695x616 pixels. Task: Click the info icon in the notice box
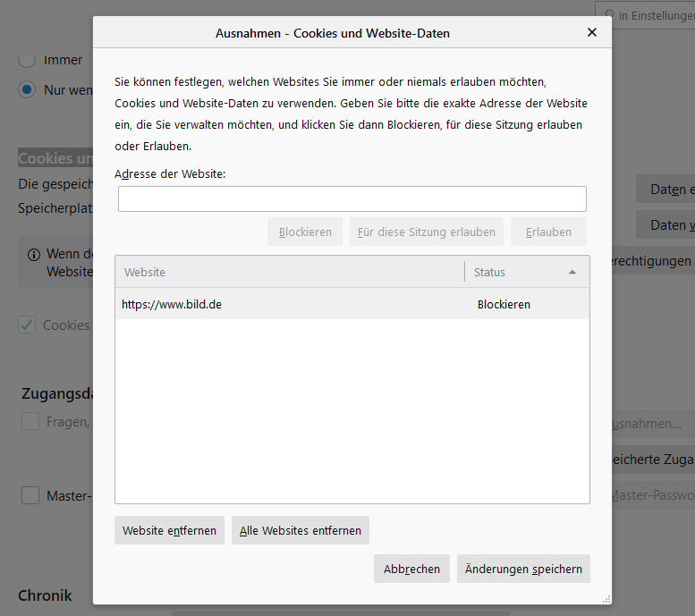(33, 254)
